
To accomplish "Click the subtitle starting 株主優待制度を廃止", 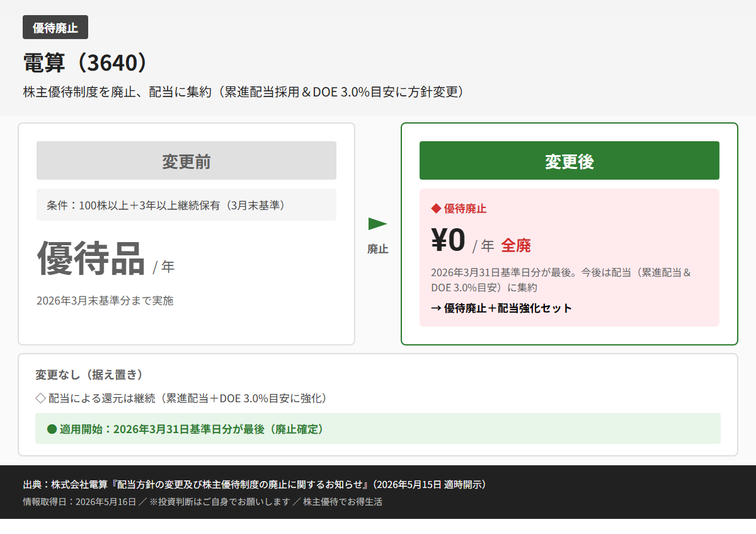I will (243, 92).
